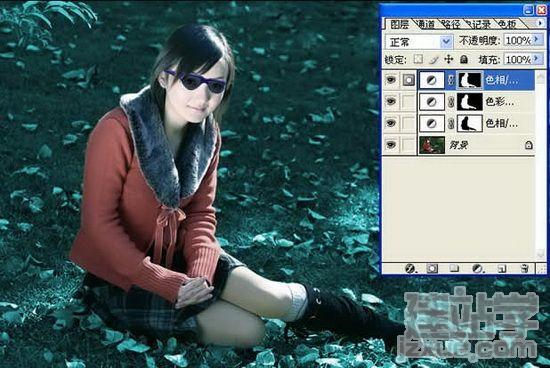Toggle link box beside third 色相 layer

click(x=408, y=123)
